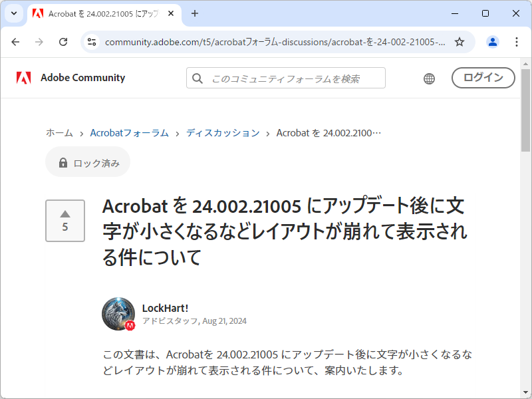
Task: Follow the ホーム breadcrumb link
Action: 59,132
